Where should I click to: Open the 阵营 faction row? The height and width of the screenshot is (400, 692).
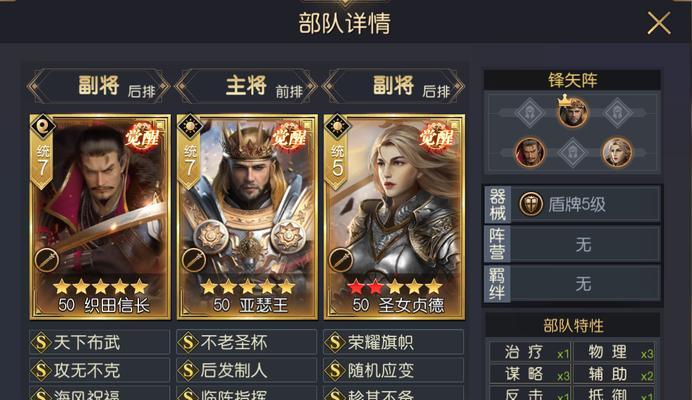click(x=572, y=244)
